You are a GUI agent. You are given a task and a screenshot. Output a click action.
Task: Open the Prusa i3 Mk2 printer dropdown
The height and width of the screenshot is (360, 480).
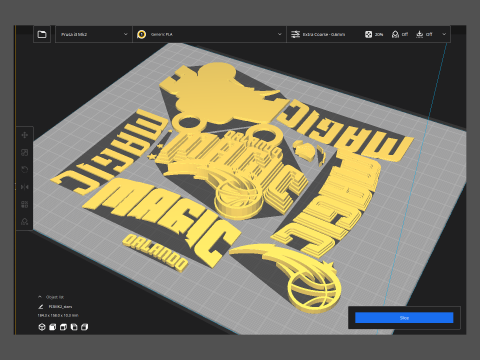[94, 34]
